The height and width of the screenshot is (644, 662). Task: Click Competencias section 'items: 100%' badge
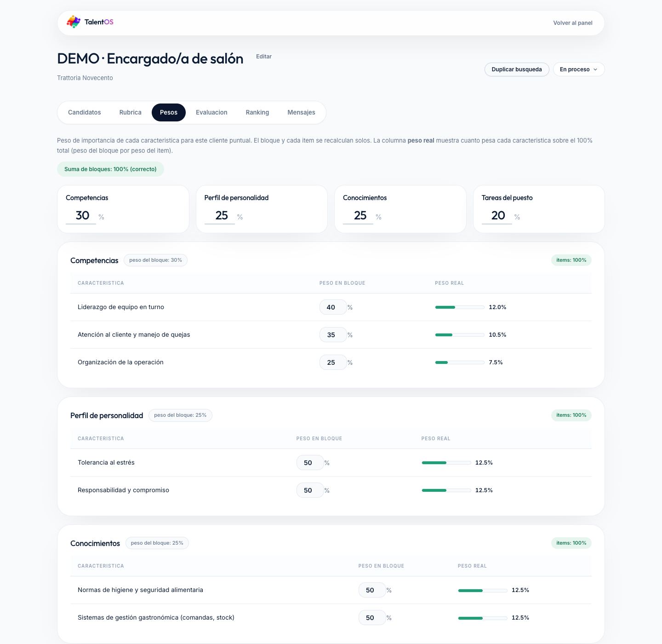[571, 260]
